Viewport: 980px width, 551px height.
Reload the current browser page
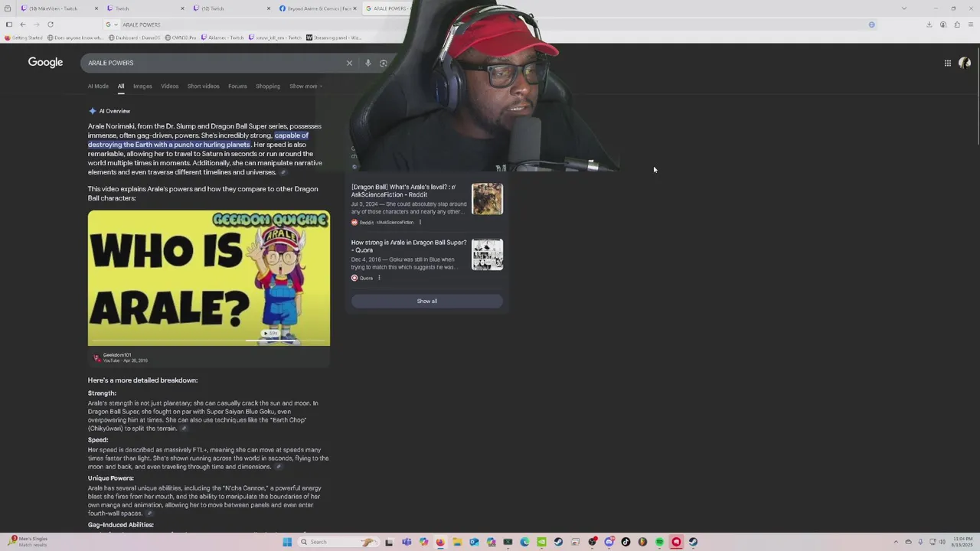[51, 24]
